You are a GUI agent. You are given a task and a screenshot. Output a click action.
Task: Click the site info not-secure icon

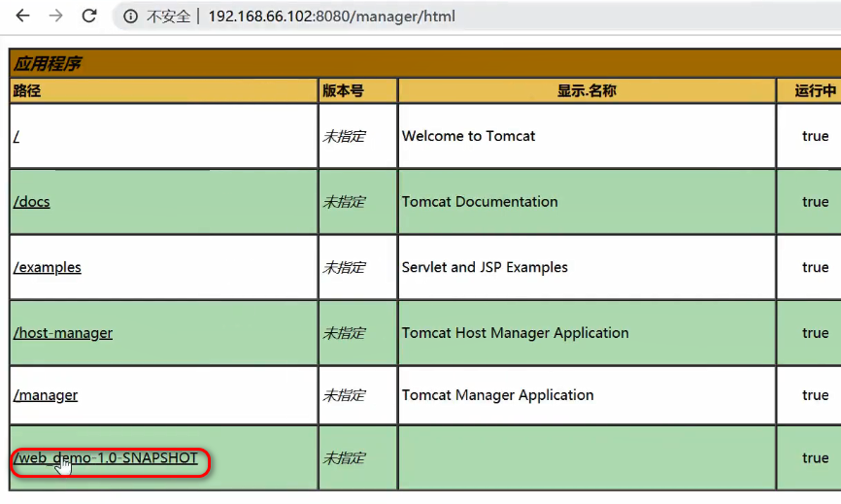(130, 17)
